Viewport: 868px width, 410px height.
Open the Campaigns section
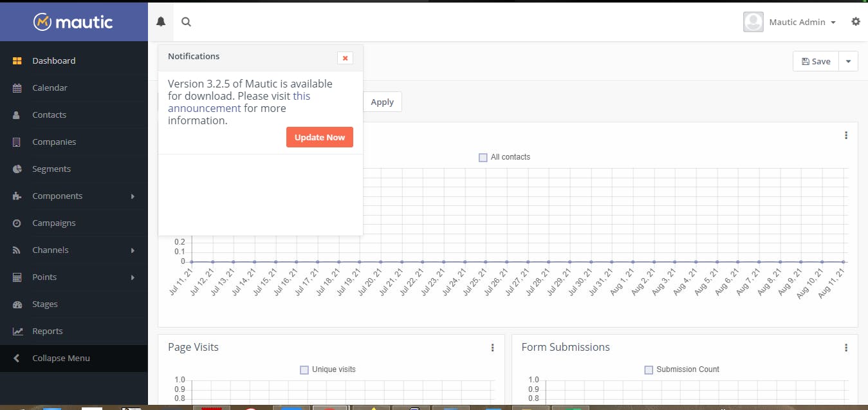(x=52, y=223)
